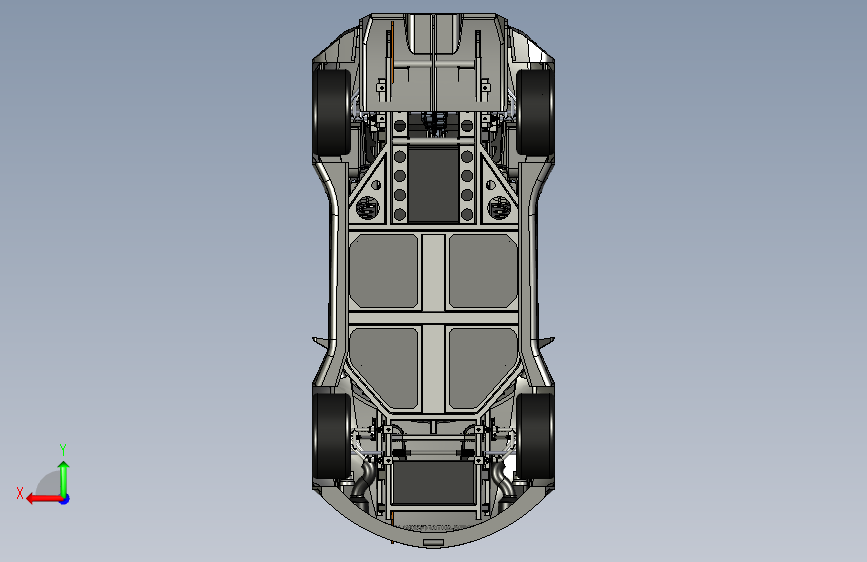Click the red "X" axis label
This screenshot has height=562, width=867.
tap(20, 493)
